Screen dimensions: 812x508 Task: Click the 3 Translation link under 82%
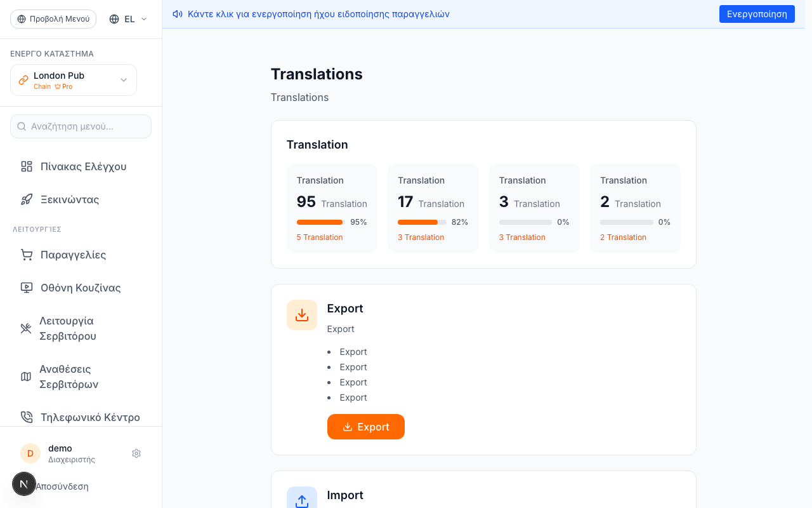click(421, 237)
